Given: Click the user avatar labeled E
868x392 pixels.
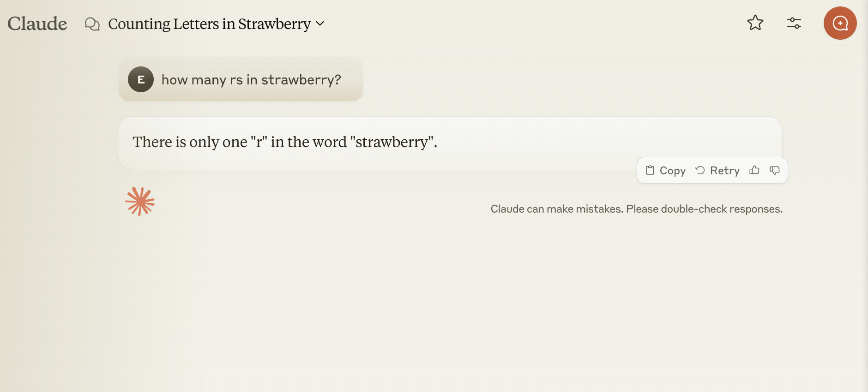Looking at the screenshot, I should [x=141, y=79].
